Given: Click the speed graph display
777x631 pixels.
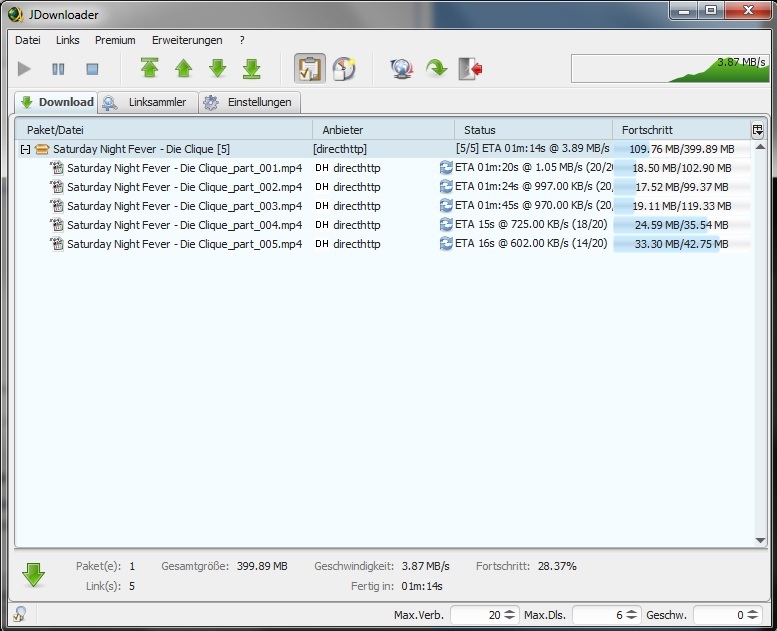Looking at the screenshot, I should tap(670, 69).
